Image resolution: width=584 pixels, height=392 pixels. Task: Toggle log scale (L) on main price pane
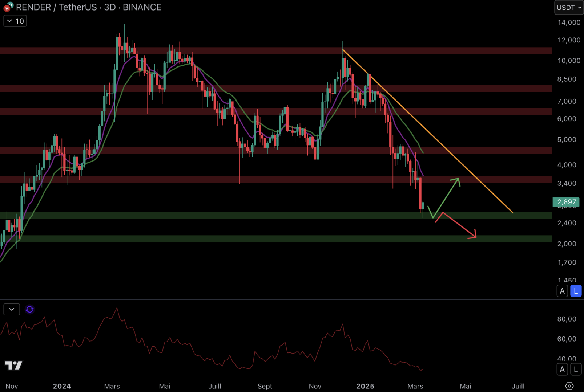click(576, 291)
